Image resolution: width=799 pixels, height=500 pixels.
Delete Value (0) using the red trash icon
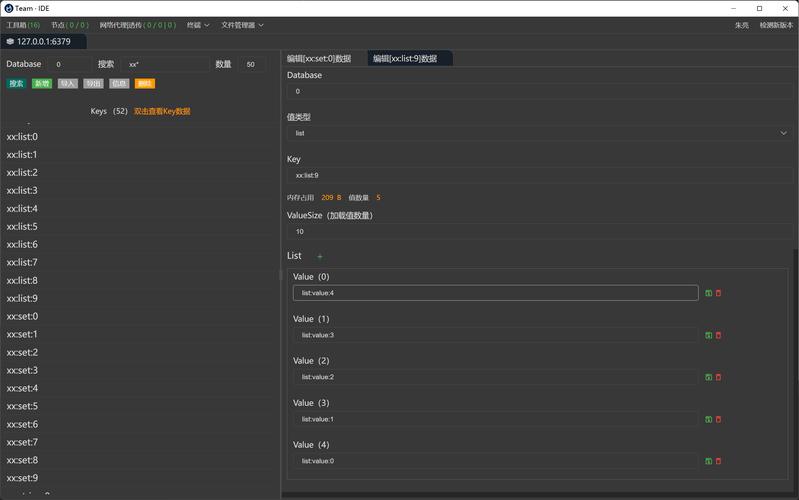point(718,293)
